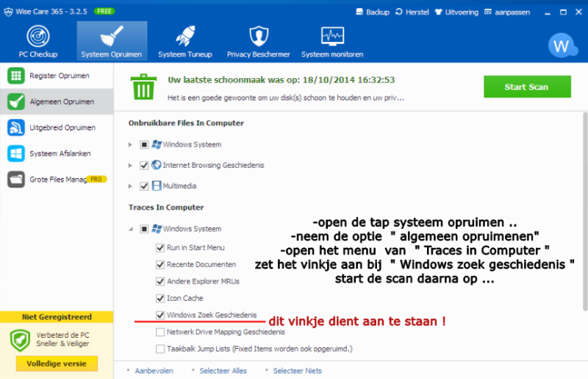Image resolution: width=588 pixels, height=379 pixels.
Task: Select Algemeen Opruimen in sidebar
Action: [57, 102]
